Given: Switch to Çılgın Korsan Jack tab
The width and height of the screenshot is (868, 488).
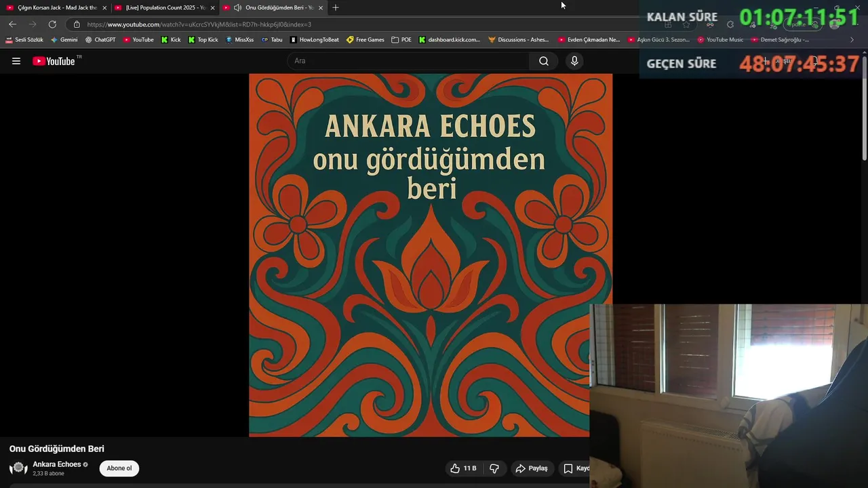Looking at the screenshot, I should click(x=57, y=7).
